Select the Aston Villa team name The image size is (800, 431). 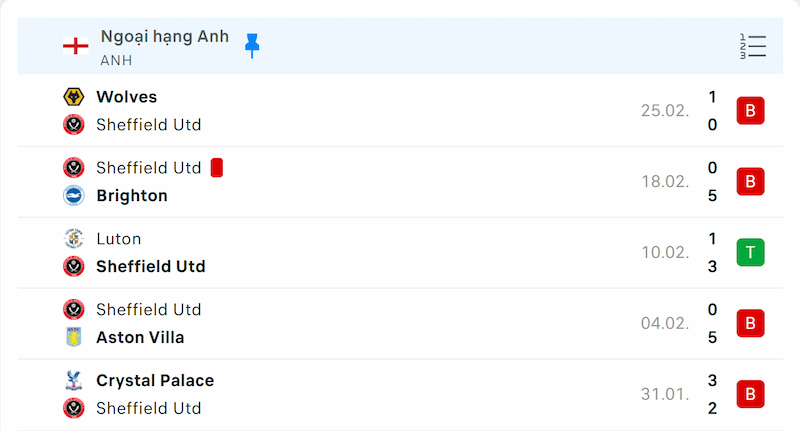point(140,338)
